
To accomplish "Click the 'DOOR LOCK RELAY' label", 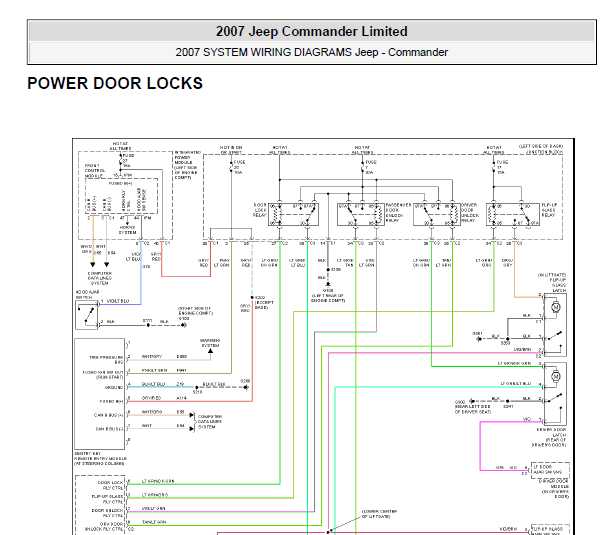I will [x=260, y=210].
